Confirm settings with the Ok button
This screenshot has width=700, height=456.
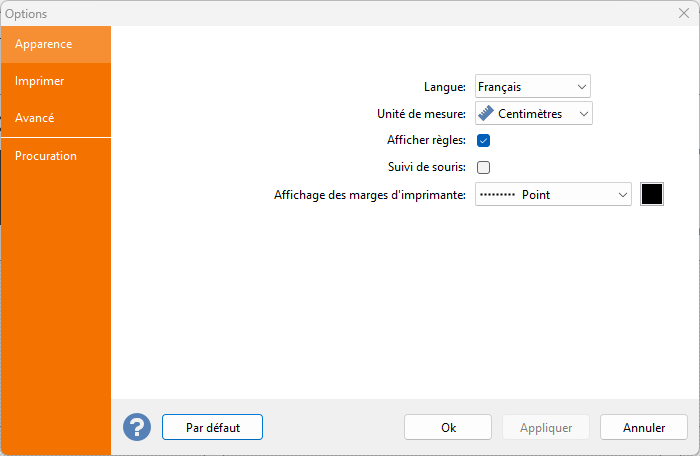(x=448, y=427)
